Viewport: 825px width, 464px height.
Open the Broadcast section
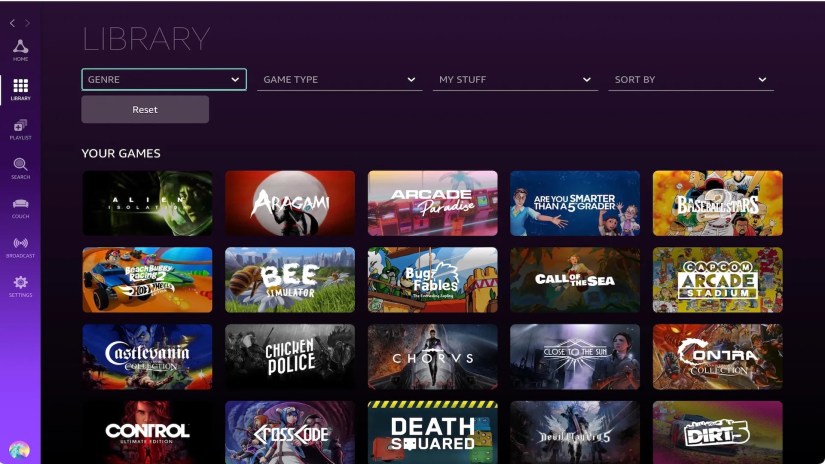point(21,247)
